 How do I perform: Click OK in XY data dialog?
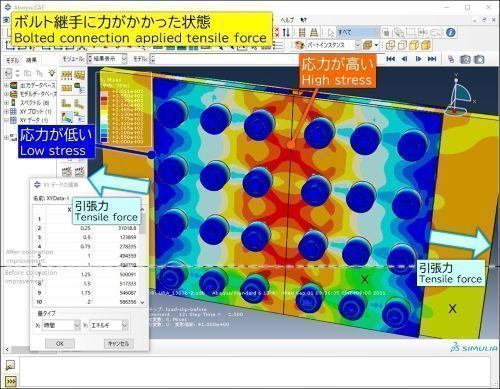point(60,343)
